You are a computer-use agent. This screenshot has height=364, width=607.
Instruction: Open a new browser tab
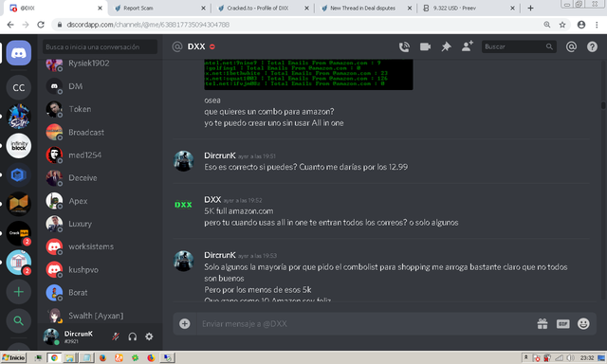point(531,9)
